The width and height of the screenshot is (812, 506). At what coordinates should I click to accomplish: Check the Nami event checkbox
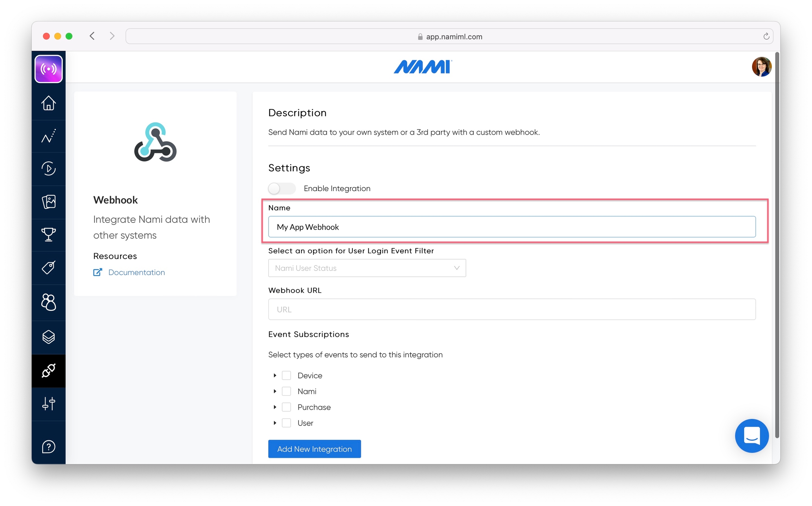(x=287, y=391)
